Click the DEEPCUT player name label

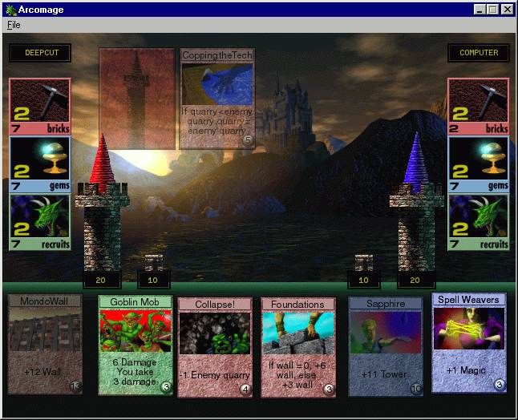coord(39,53)
